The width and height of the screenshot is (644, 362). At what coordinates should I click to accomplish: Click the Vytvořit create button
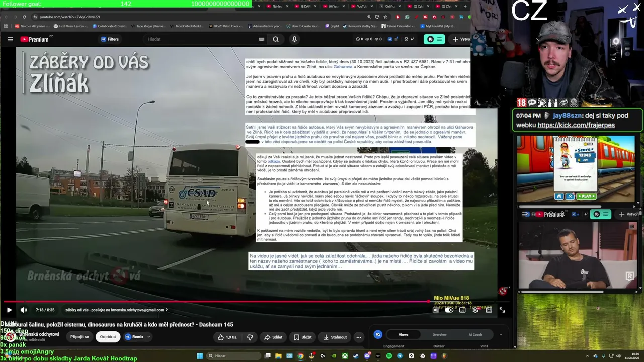pyautogui.click(x=461, y=39)
